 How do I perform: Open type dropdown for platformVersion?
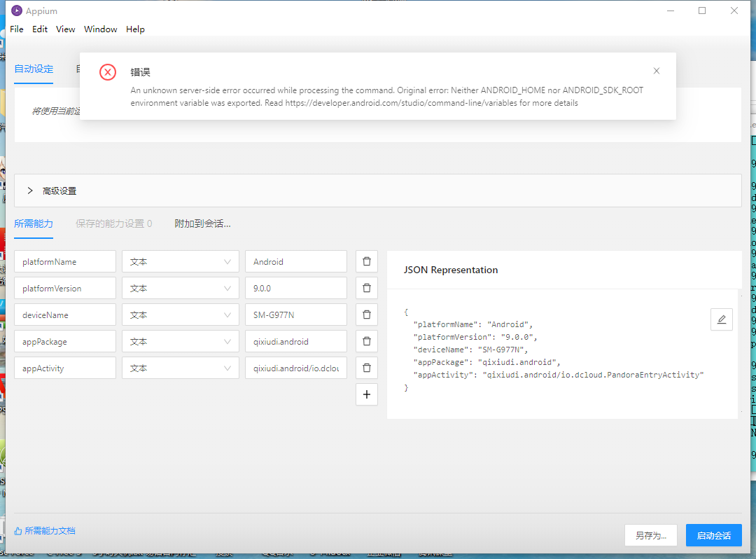[x=181, y=288]
